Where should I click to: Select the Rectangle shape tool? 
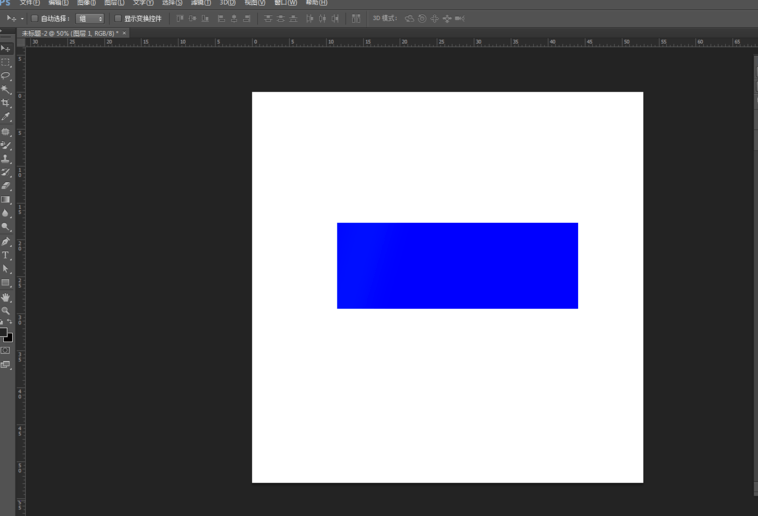tap(6, 282)
